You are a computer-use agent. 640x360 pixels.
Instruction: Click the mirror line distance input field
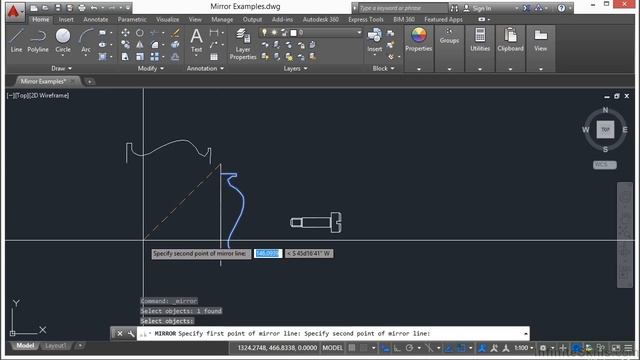tap(268, 253)
